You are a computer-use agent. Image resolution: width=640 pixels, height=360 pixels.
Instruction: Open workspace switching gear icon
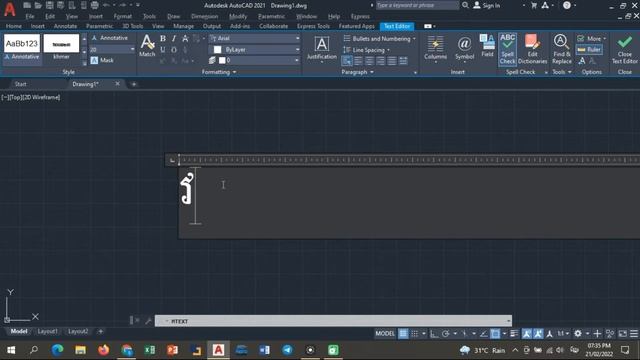(578, 333)
